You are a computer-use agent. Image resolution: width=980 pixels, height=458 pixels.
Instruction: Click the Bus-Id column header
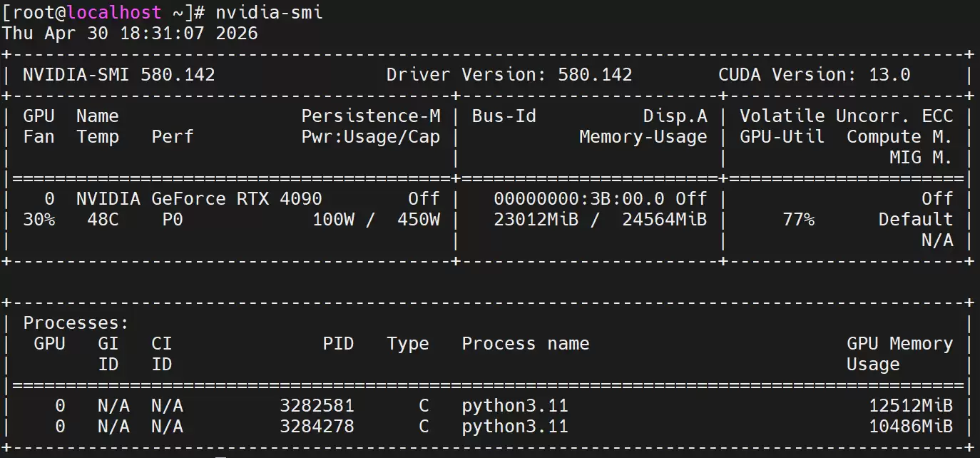(x=504, y=116)
